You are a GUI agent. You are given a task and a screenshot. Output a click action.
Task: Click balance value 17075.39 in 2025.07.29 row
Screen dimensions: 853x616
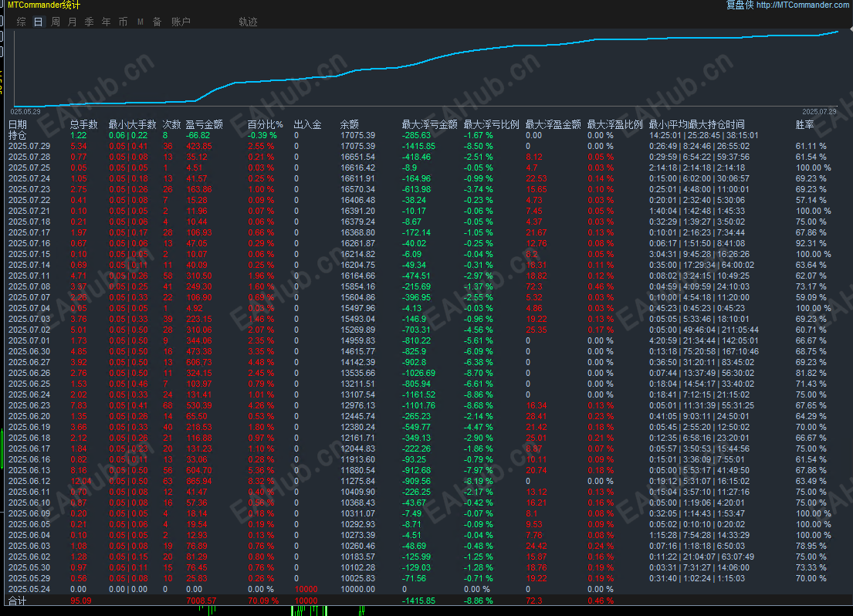pyautogui.click(x=358, y=147)
